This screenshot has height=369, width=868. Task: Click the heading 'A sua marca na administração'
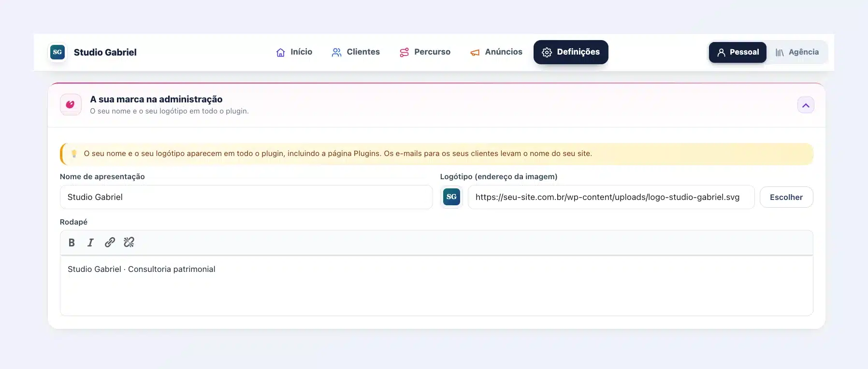156,99
